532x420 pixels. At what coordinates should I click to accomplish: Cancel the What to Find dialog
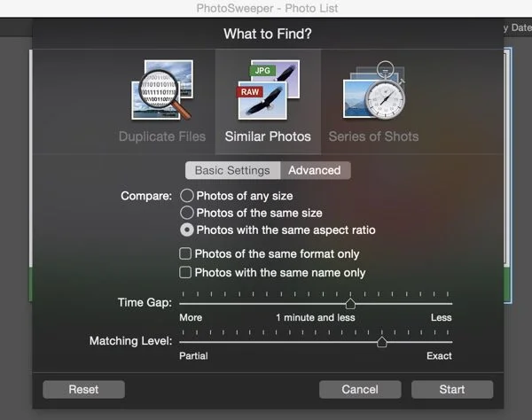tap(360, 389)
